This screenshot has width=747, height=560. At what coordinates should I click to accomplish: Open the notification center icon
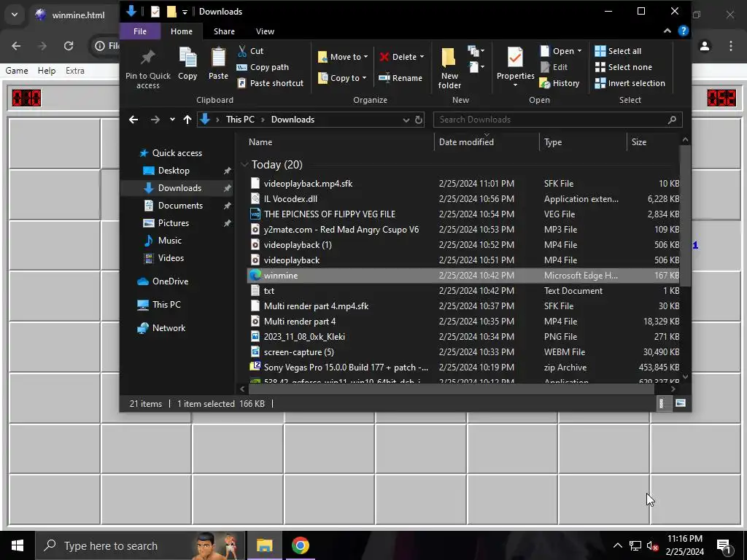[724, 545]
